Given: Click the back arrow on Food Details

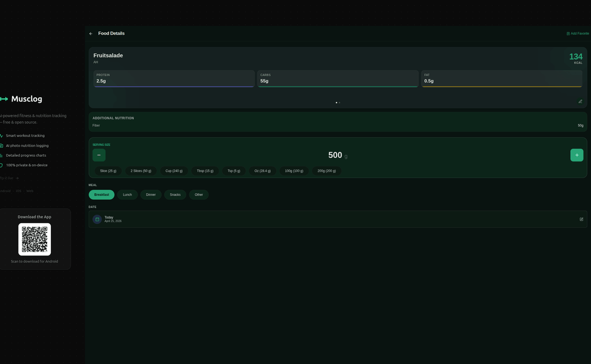Looking at the screenshot, I should pos(91,33).
